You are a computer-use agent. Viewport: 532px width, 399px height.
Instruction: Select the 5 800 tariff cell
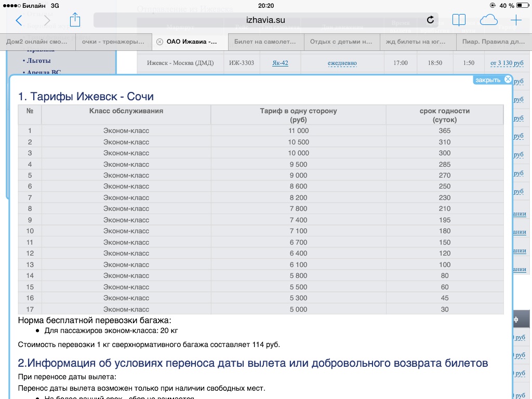pos(299,275)
